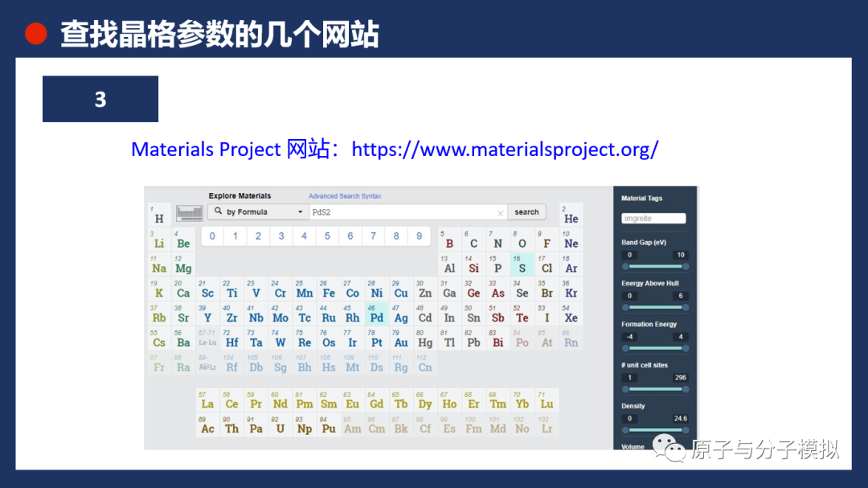Click the Materials Project URL link

point(505,149)
